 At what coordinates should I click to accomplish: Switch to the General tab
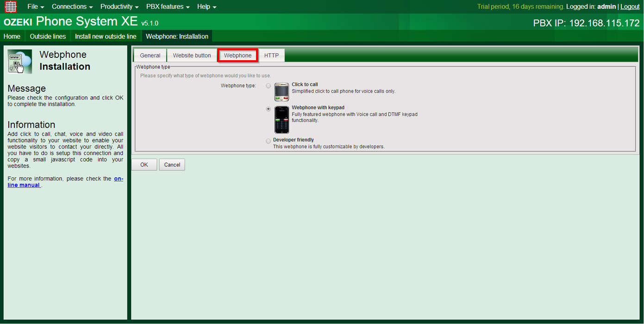click(150, 55)
